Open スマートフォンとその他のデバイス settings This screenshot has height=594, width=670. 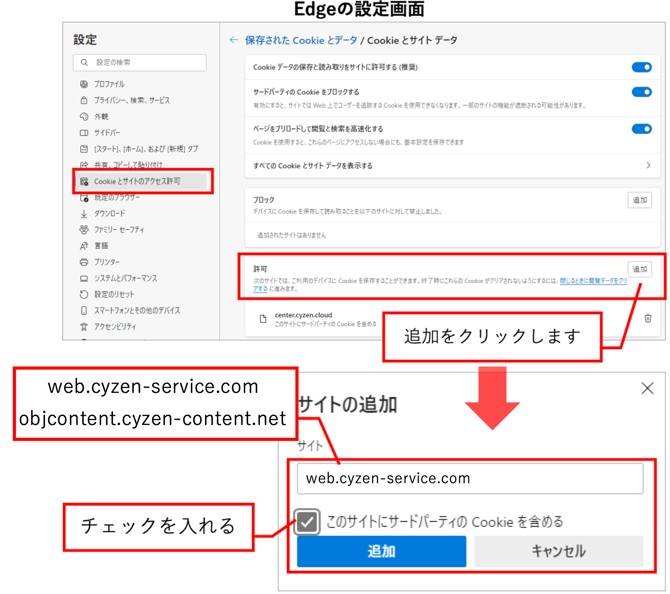tap(137, 310)
